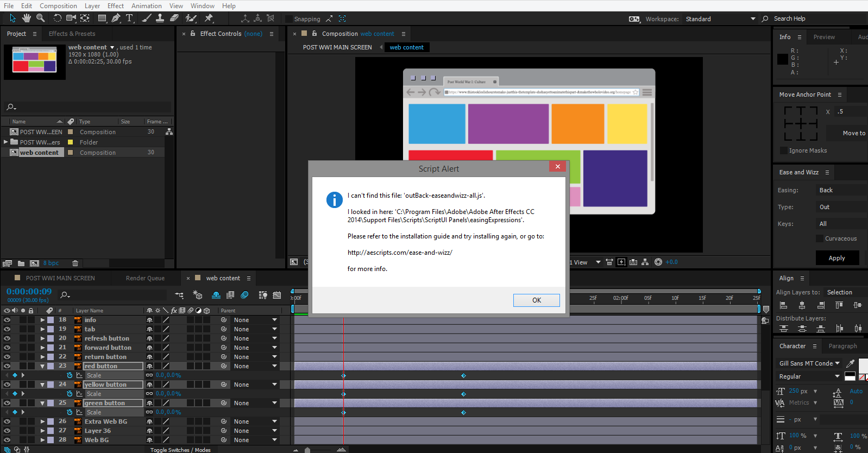Select the Horizontal Type tool
The image size is (868, 453).
130,18
